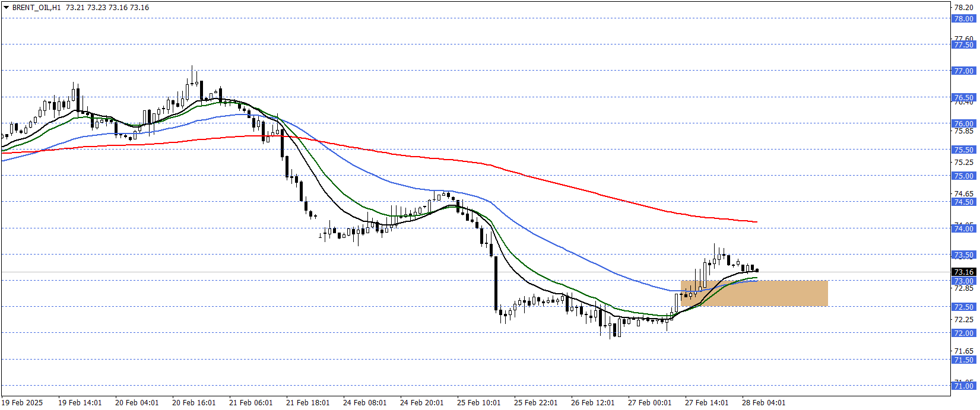The height and width of the screenshot is (410, 980).
Task: Click the 24 Feb 20:01 time label
Action: pyautogui.click(x=422, y=402)
